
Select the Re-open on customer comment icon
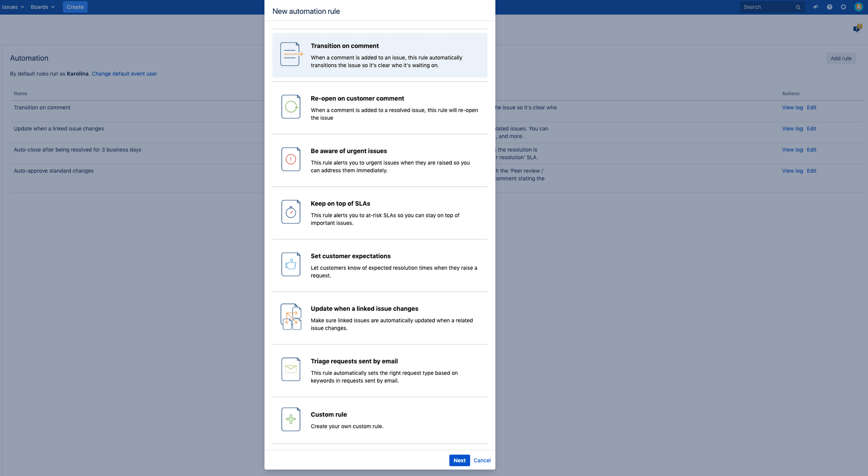coord(291,106)
